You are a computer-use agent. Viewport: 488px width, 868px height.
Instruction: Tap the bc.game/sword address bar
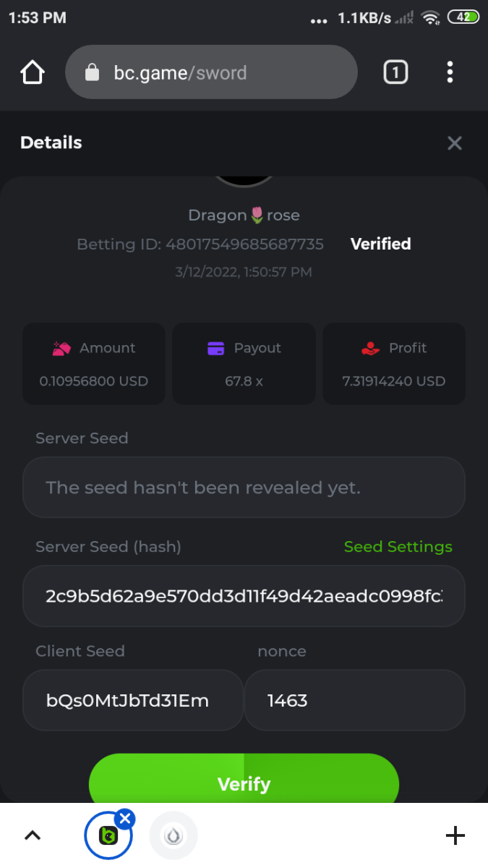tap(211, 72)
